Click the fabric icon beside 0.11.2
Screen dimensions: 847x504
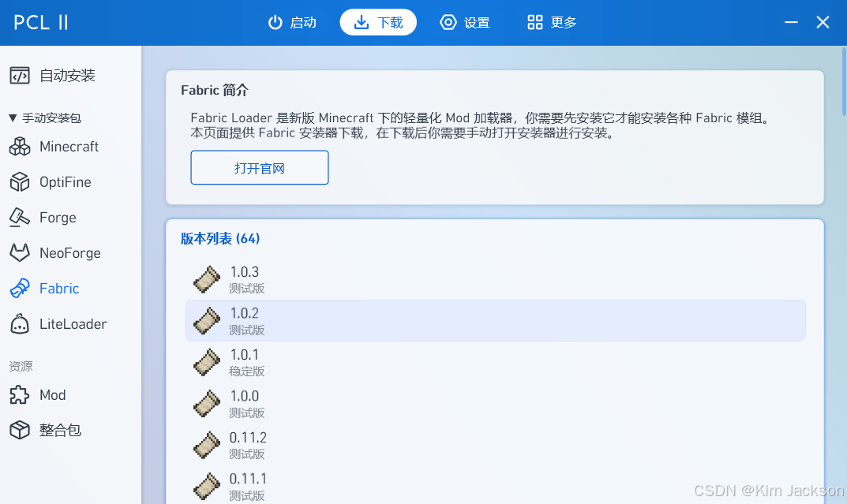point(208,445)
